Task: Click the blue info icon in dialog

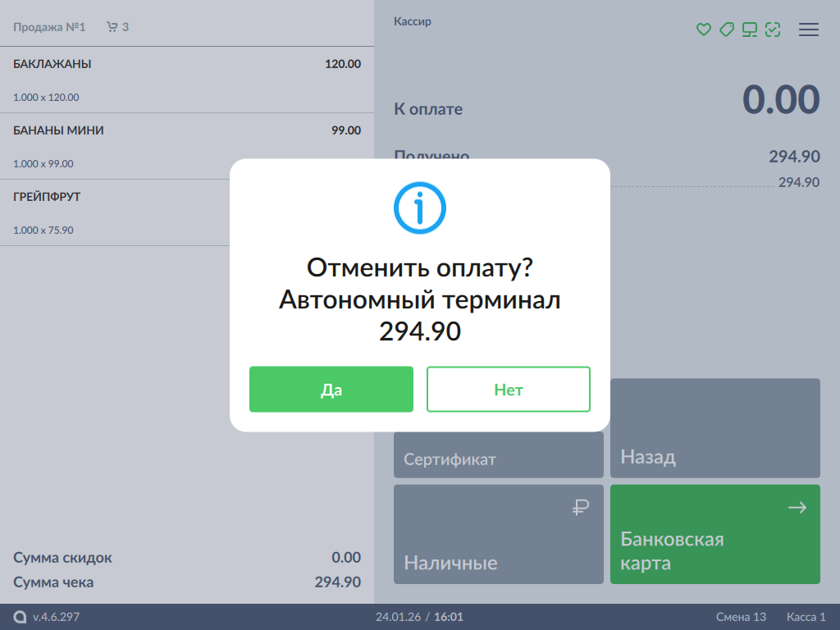Action: pos(419,208)
